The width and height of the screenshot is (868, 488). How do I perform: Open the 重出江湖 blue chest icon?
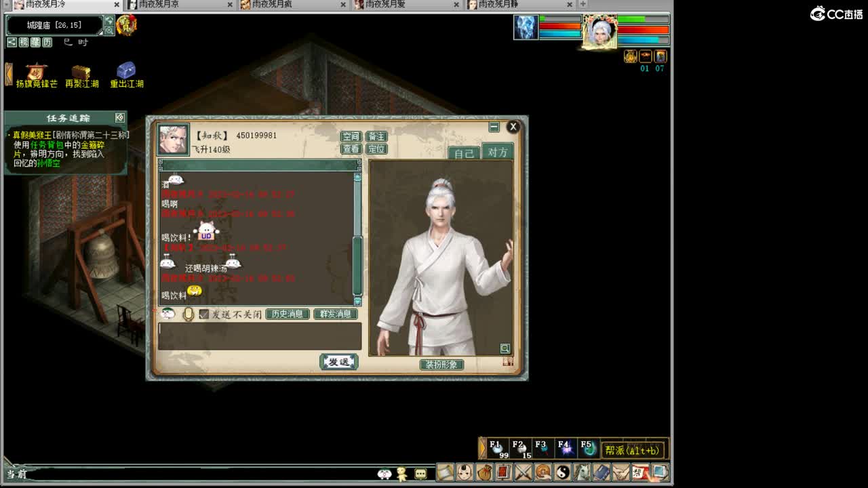[x=127, y=75]
